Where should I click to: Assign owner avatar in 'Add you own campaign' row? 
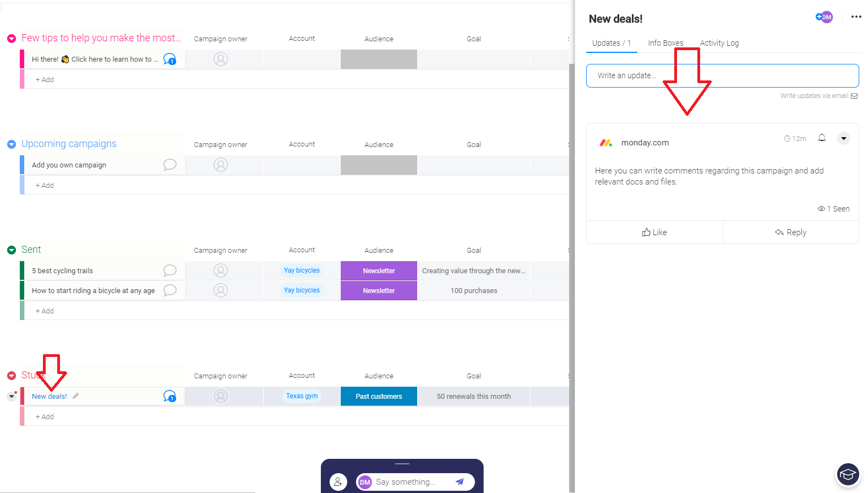point(221,165)
